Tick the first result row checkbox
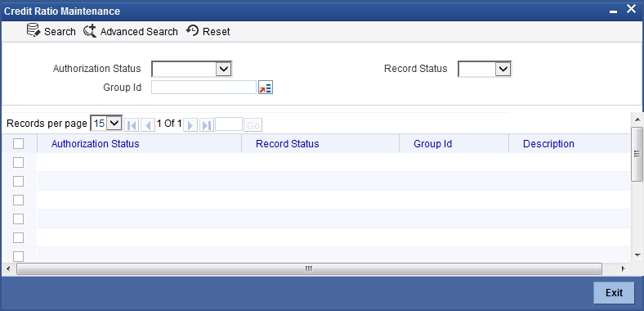The height and width of the screenshot is (311, 644). point(19,163)
